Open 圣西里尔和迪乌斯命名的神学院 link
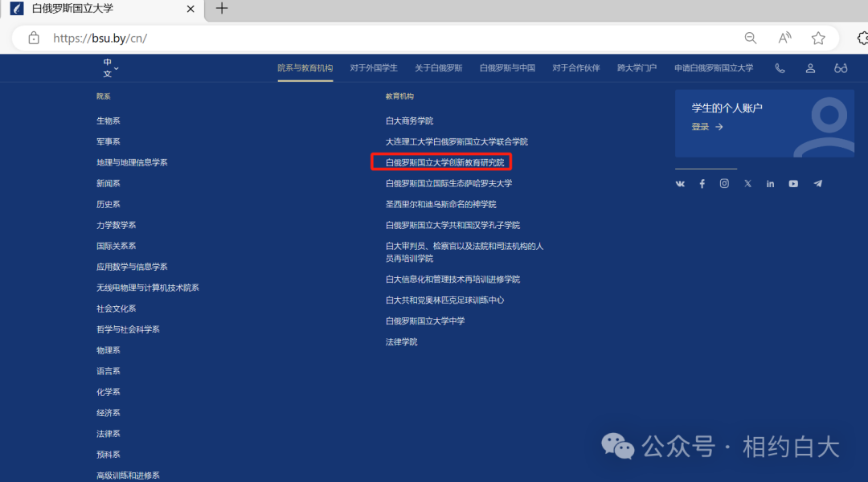 click(x=440, y=204)
